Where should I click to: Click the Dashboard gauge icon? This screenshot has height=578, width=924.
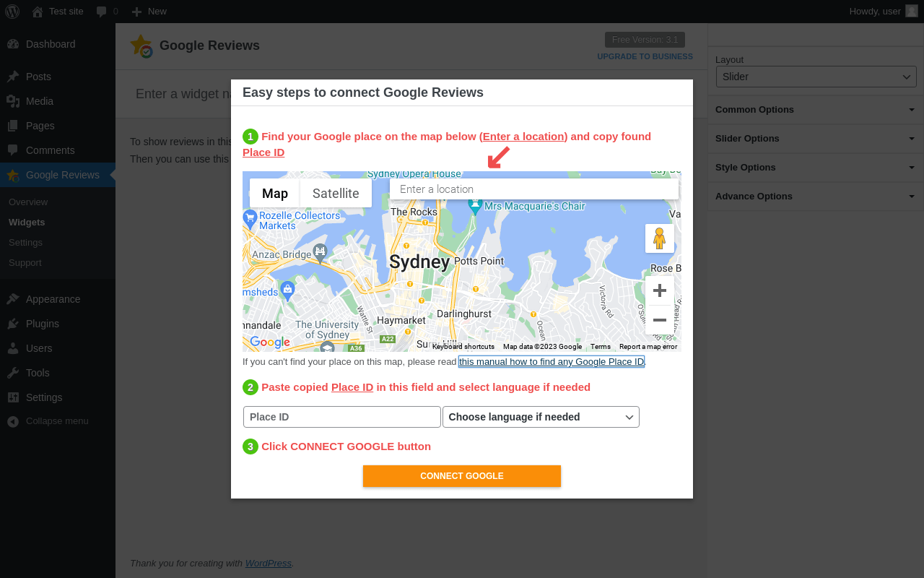point(13,44)
